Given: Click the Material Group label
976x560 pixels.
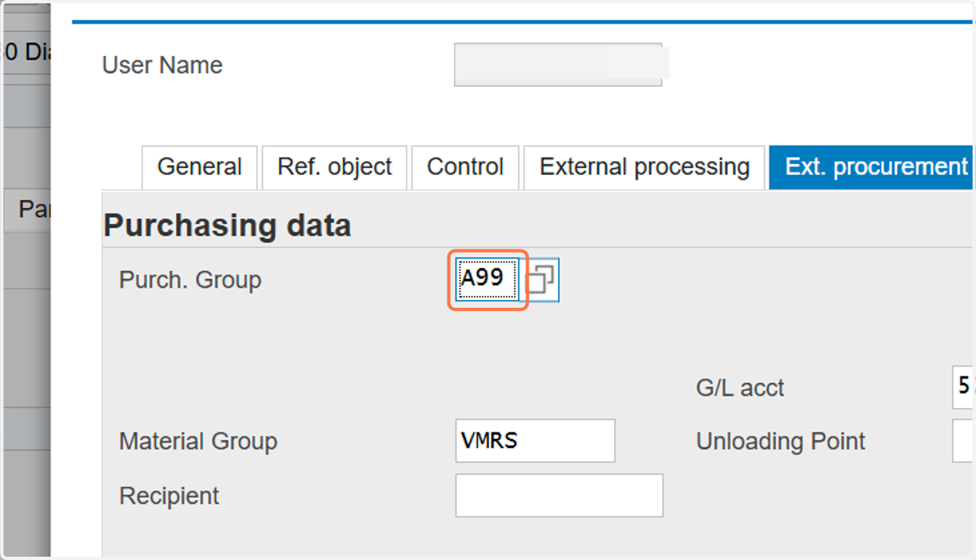Looking at the screenshot, I should (198, 441).
